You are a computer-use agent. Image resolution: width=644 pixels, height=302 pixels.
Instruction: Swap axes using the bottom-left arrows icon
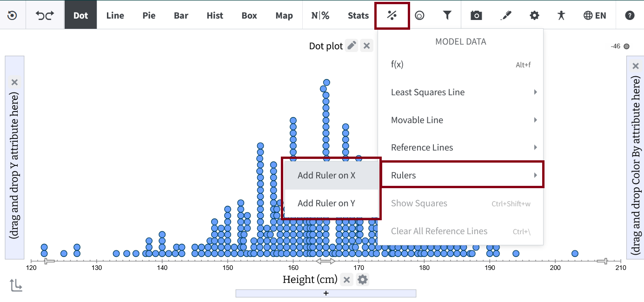pos(16,285)
